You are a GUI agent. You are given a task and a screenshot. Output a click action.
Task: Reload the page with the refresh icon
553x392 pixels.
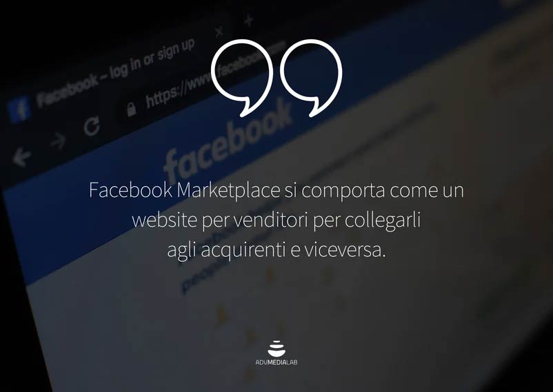click(x=92, y=126)
